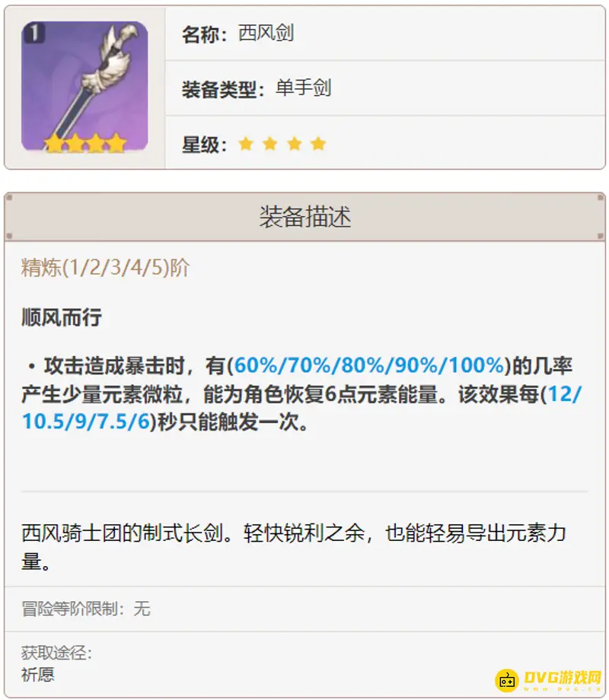The width and height of the screenshot is (609, 700).
Task: Click the 祈愿 acquisition method
Action: click(x=37, y=674)
